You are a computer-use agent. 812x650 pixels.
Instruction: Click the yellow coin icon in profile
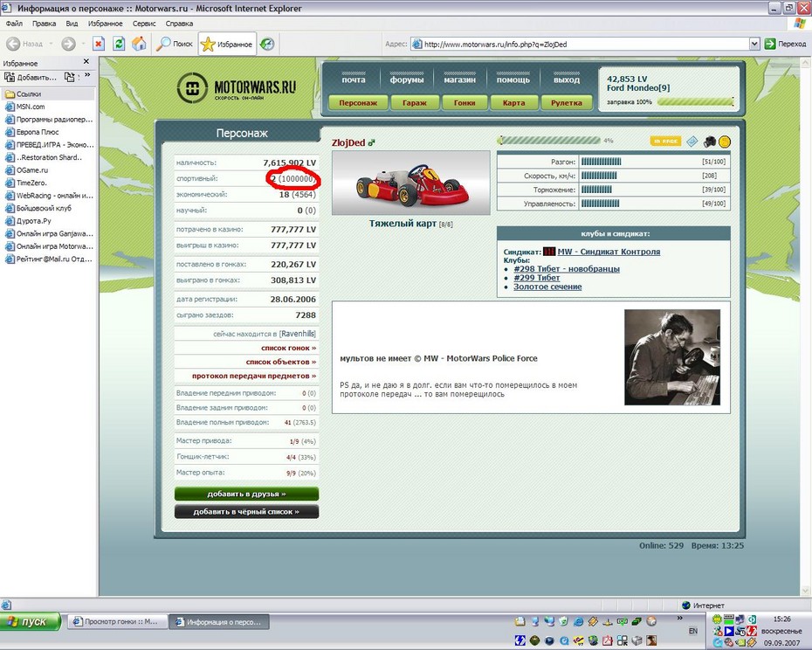tap(725, 141)
